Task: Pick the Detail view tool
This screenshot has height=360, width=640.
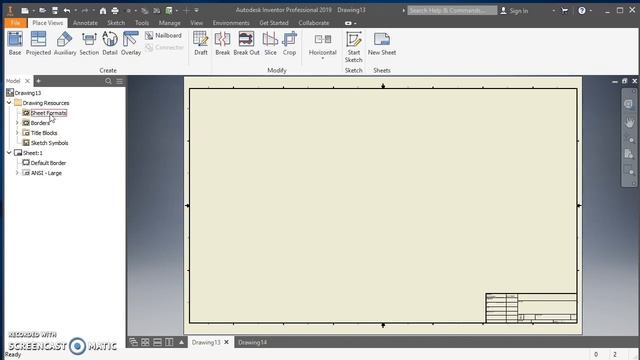Action: 110,43
